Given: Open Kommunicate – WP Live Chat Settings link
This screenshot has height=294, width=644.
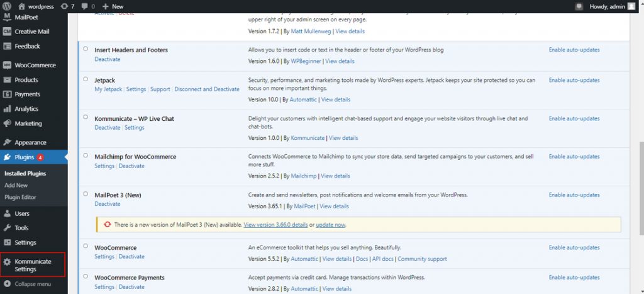Looking at the screenshot, I should pyautogui.click(x=135, y=128).
